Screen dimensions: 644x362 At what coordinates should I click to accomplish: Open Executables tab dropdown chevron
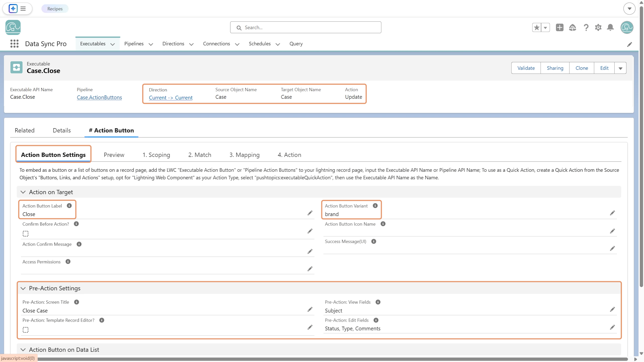pyautogui.click(x=113, y=44)
